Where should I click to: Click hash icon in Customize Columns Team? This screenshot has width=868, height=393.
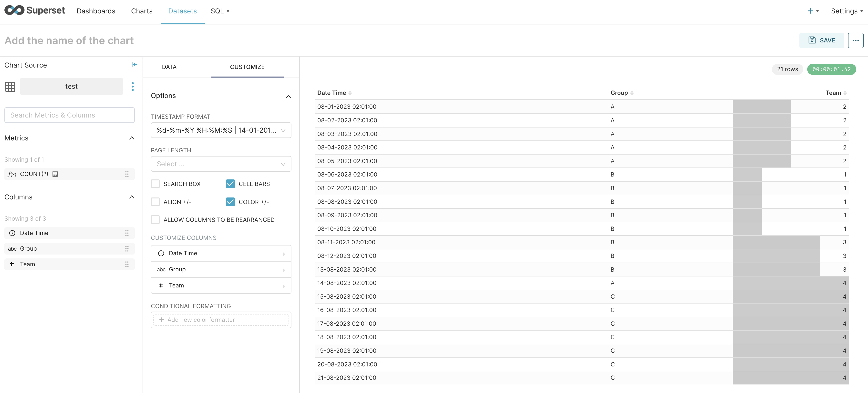tap(161, 285)
